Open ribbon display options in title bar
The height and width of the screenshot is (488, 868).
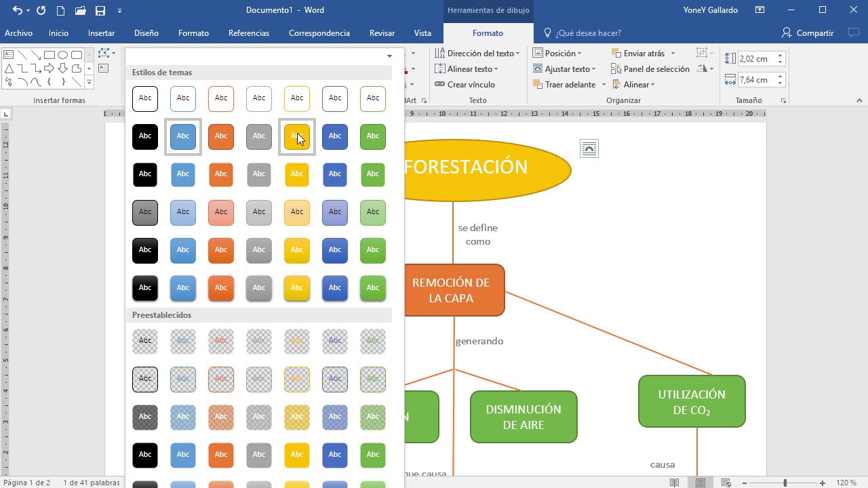pos(760,10)
